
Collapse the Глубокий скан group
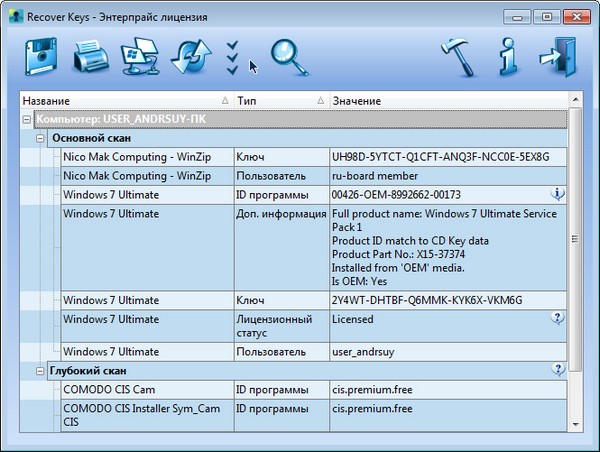(x=40, y=371)
